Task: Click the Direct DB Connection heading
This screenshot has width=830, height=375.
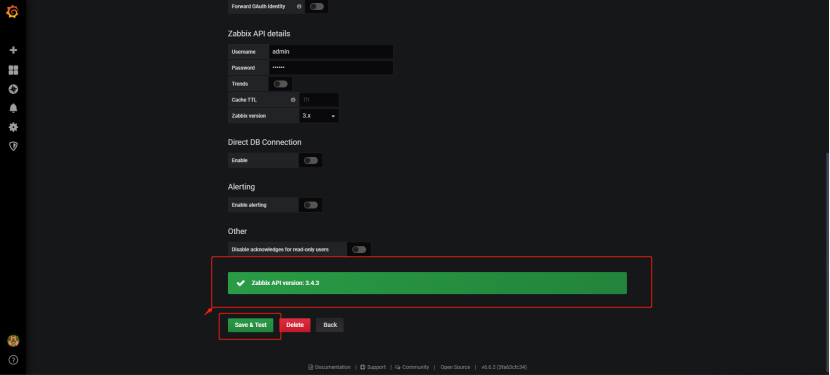Action: (x=265, y=142)
